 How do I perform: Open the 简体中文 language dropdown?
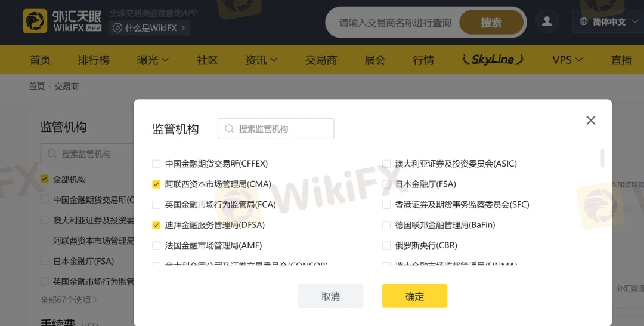point(609,21)
